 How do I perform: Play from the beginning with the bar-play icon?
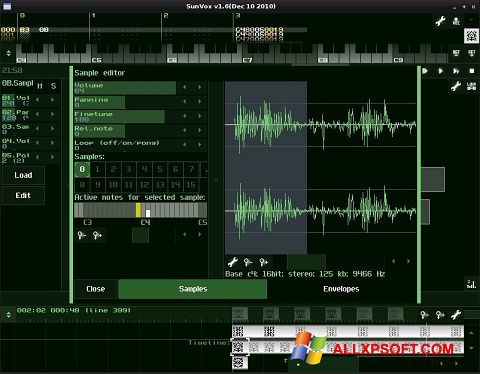[425, 71]
